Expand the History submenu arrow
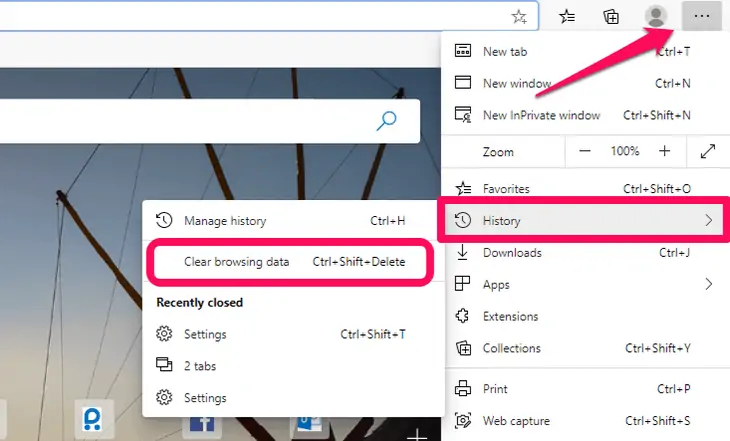The width and height of the screenshot is (730, 441). 708,220
